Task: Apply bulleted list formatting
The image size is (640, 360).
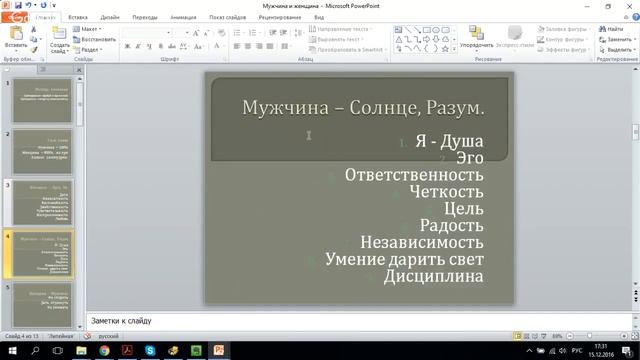Action: 237,33
